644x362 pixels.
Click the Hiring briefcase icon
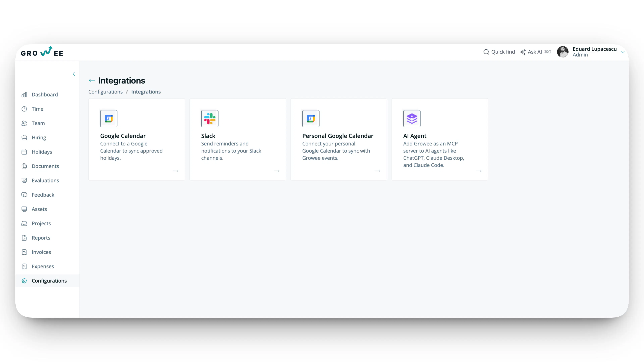click(24, 137)
